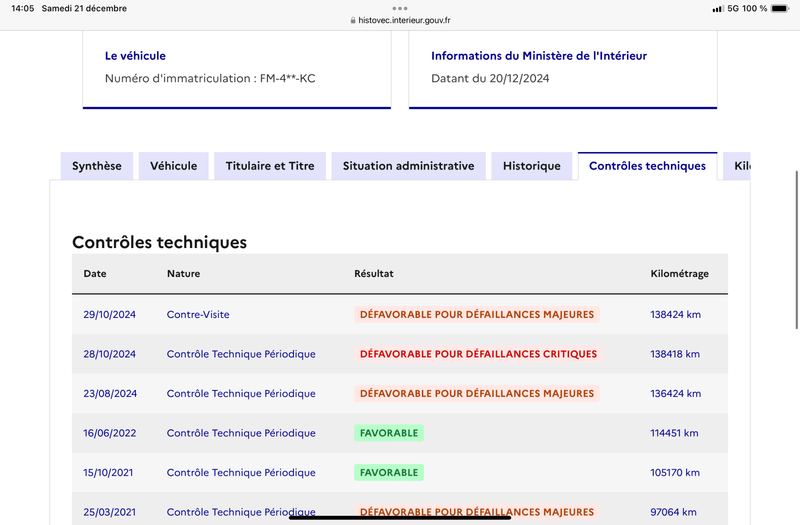The height and width of the screenshot is (525, 800).
Task: Click the 97064 km mileage value
Action: tap(673, 512)
